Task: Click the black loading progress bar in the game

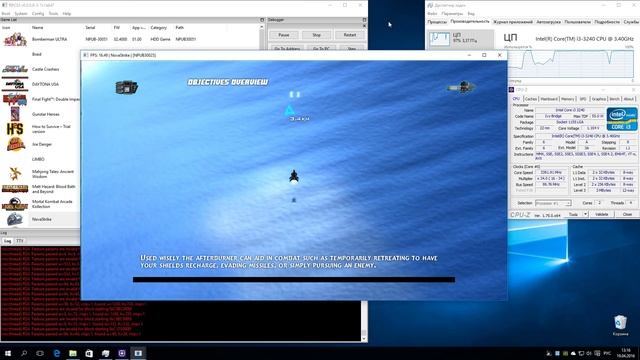Action: tap(293, 280)
